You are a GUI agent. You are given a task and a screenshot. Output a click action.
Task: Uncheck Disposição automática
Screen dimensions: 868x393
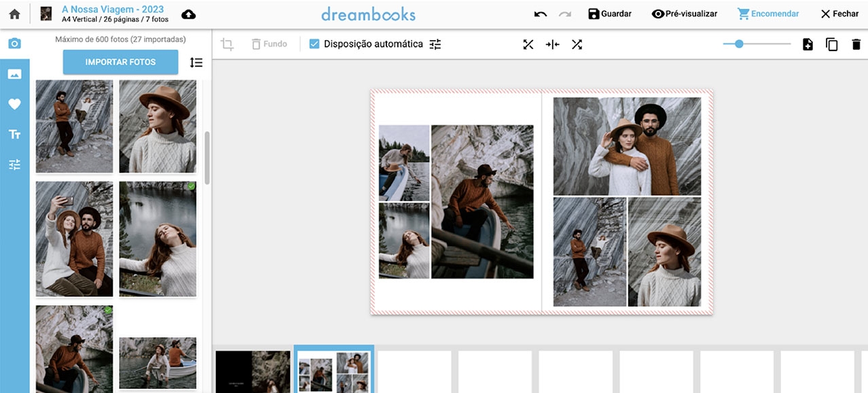[314, 44]
